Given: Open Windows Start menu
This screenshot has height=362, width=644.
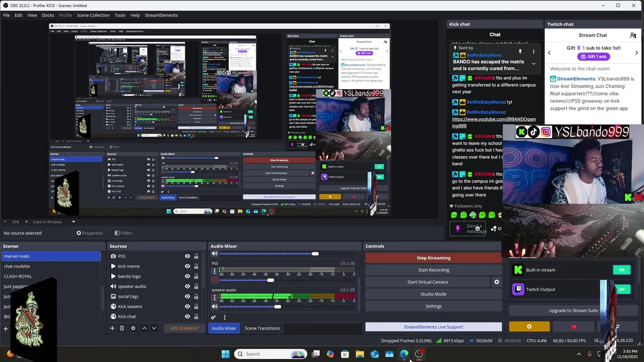Looking at the screenshot, I should point(225,354).
